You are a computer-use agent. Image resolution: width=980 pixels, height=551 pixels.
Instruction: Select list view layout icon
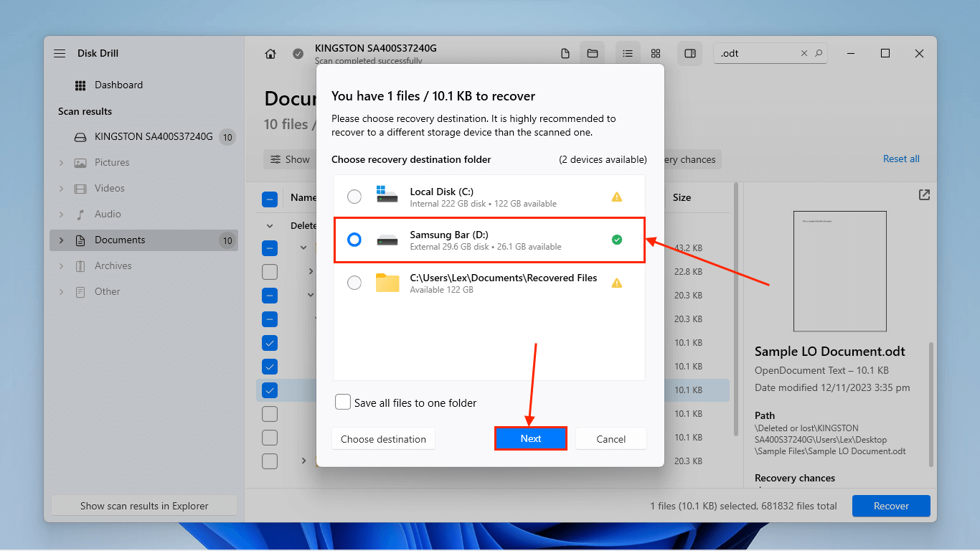point(628,54)
